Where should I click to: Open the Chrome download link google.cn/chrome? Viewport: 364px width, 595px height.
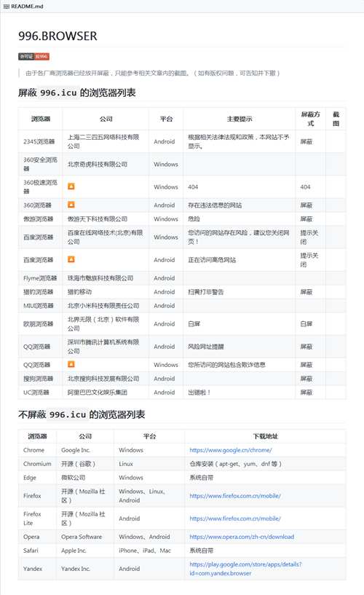[231, 450]
